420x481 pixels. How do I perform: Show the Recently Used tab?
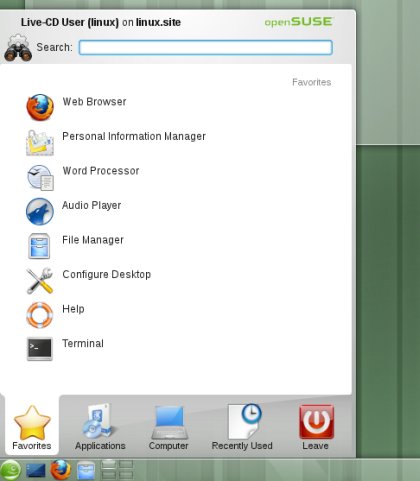pyautogui.click(x=242, y=428)
